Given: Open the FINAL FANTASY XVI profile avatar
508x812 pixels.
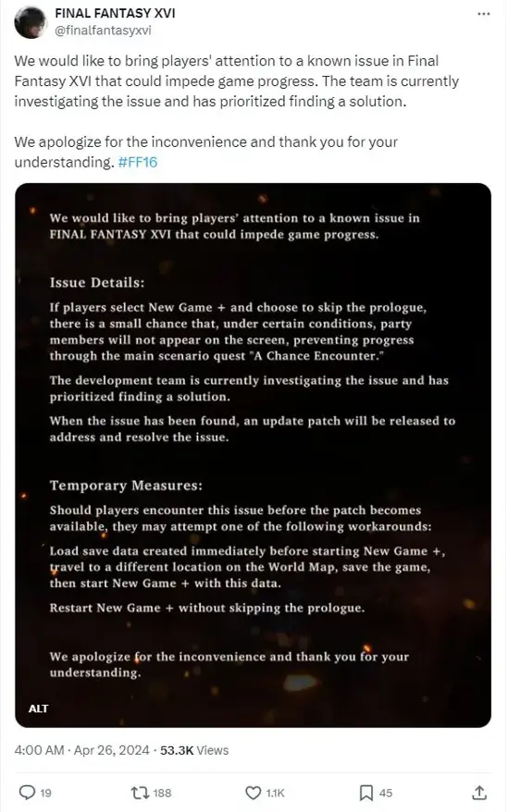Looking at the screenshot, I should click(30, 22).
